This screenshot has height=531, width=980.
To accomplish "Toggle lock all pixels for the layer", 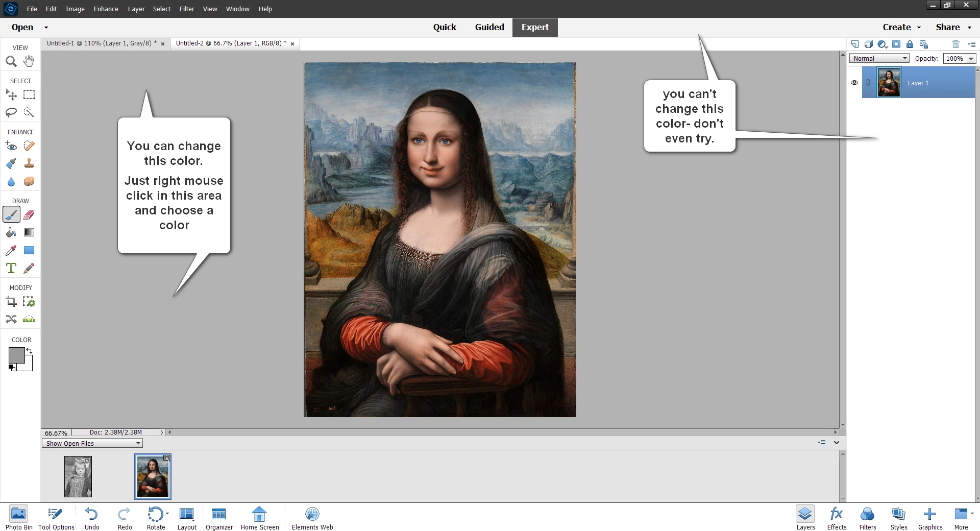I will click(910, 44).
